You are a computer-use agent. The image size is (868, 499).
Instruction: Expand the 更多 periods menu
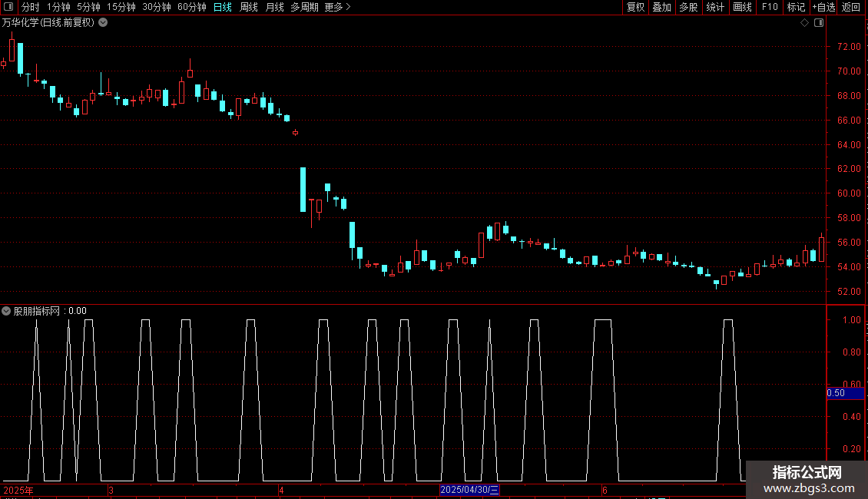coord(337,7)
